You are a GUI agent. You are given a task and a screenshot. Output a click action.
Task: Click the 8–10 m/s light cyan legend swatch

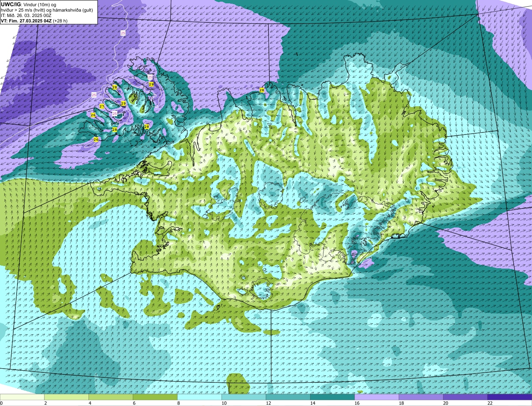[199, 397]
